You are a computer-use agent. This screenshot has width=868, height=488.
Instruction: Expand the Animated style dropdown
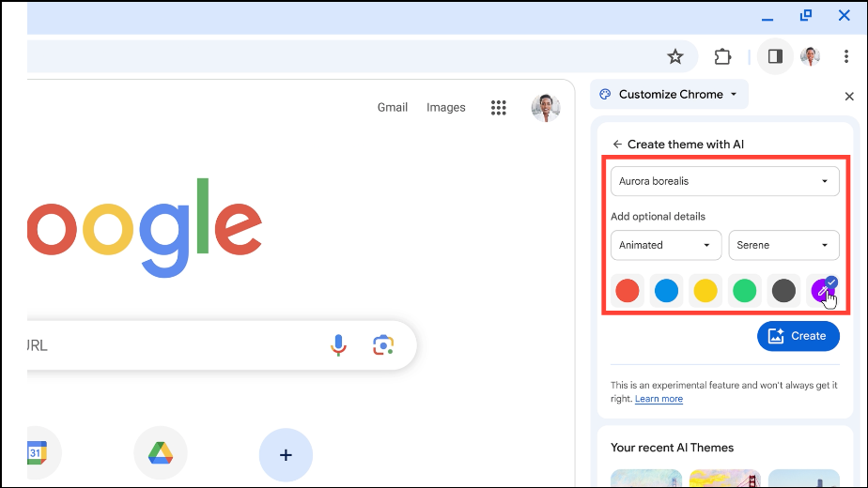[666, 245]
